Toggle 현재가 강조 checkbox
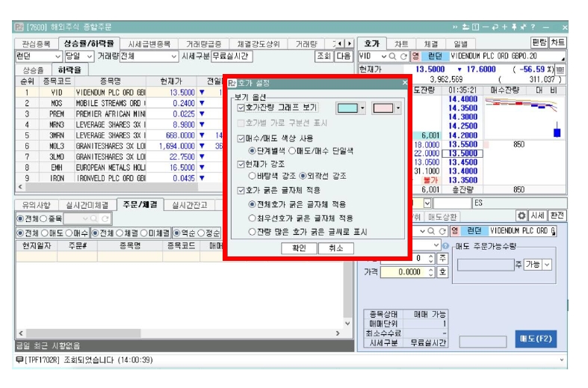The image size is (588, 388). point(241,164)
